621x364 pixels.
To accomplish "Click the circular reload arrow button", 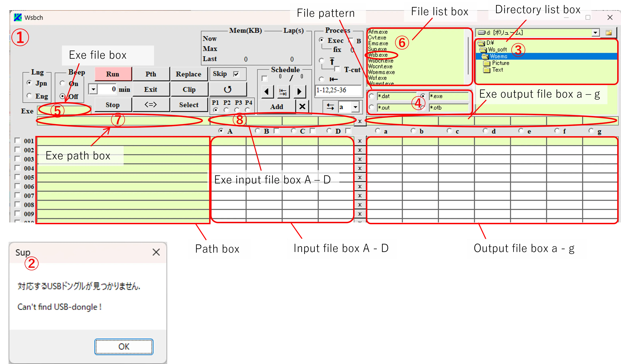I will 228,89.
